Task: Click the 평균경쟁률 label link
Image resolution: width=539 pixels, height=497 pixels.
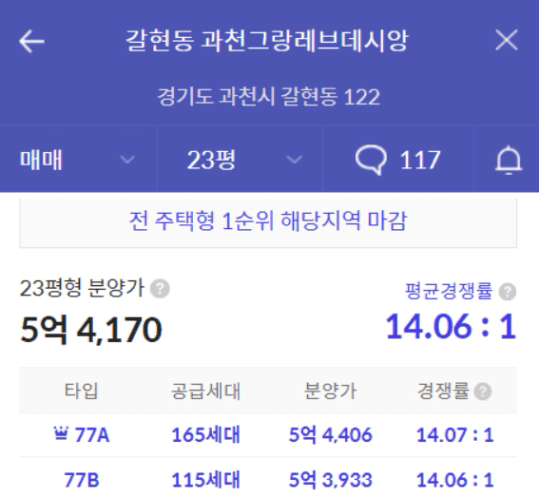Action: pyautogui.click(x=448, y=291)
